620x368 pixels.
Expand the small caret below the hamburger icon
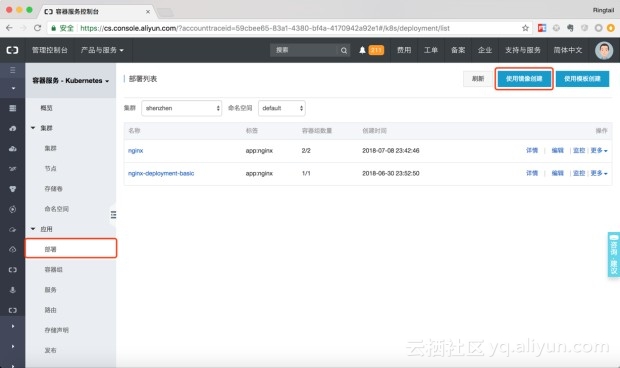pos(13,88)
